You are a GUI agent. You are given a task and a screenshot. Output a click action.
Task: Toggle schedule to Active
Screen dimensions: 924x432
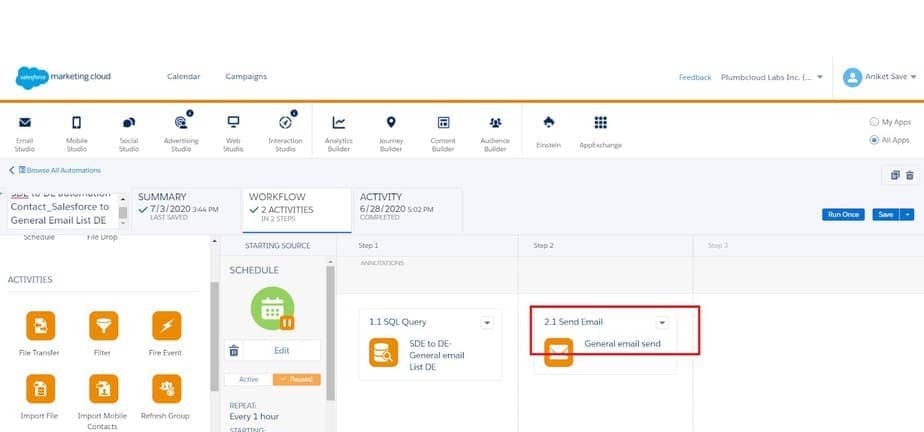[248, 380]
